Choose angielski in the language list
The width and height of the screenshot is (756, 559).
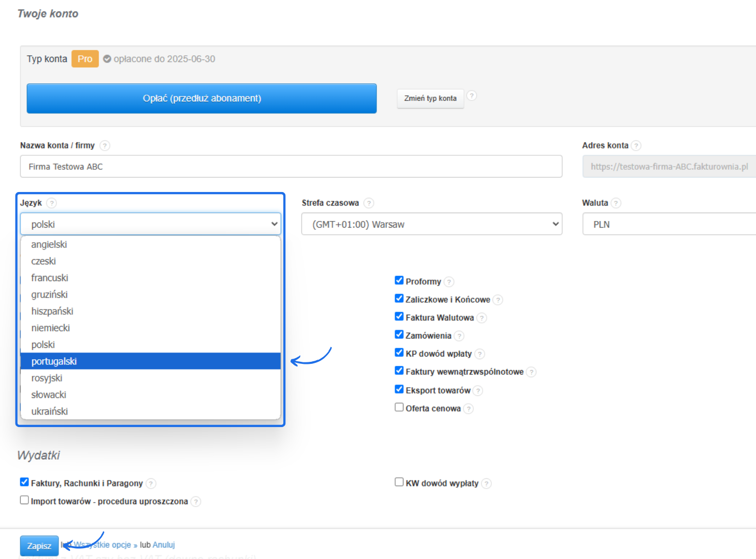click(x=49, y=244)
